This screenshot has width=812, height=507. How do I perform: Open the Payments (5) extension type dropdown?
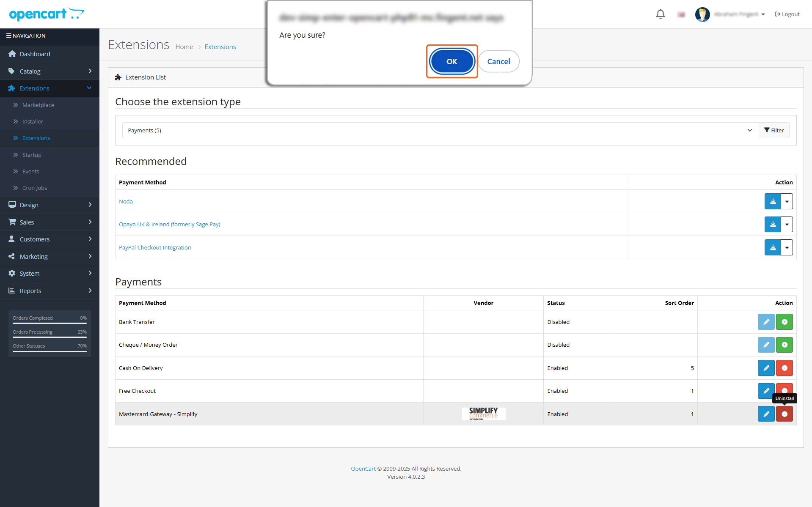coord(440,130)
